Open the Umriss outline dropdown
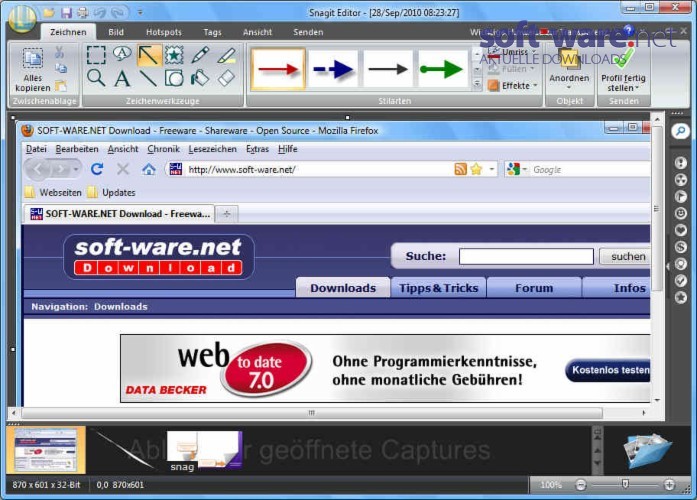Screen dimensions: 697x500 coord(511,52)
